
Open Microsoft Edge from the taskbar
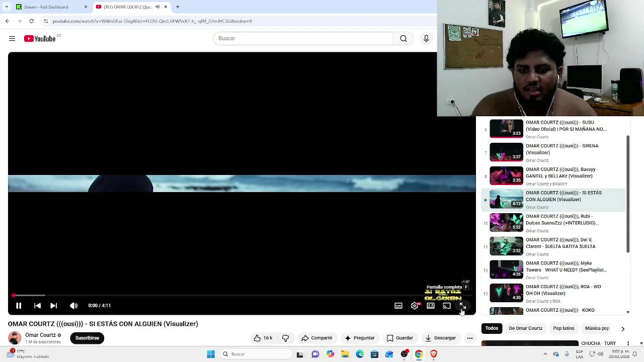[360, 354]
